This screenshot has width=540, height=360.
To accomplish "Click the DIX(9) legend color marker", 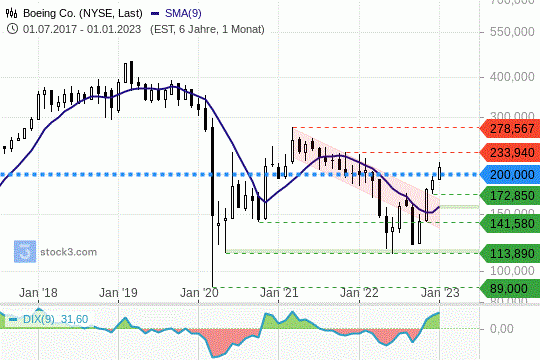I will point(13,320).
